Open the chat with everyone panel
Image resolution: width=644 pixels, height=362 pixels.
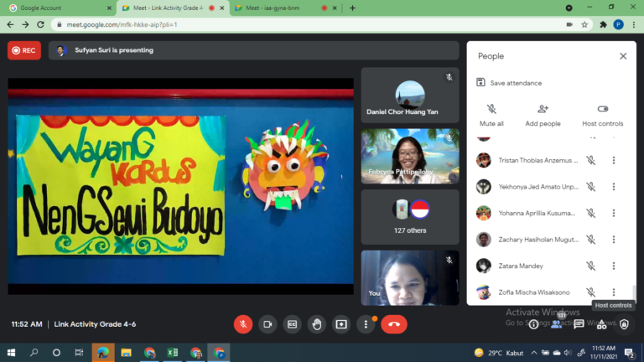pos(579,324)
